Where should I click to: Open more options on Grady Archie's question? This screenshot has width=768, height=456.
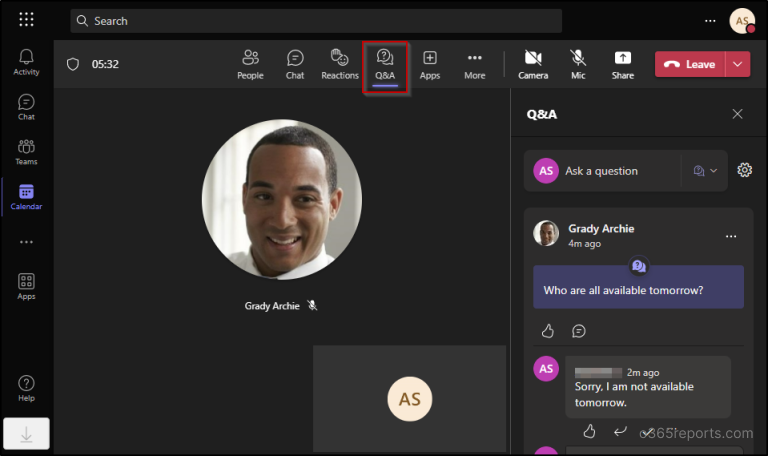pos(731,236)
